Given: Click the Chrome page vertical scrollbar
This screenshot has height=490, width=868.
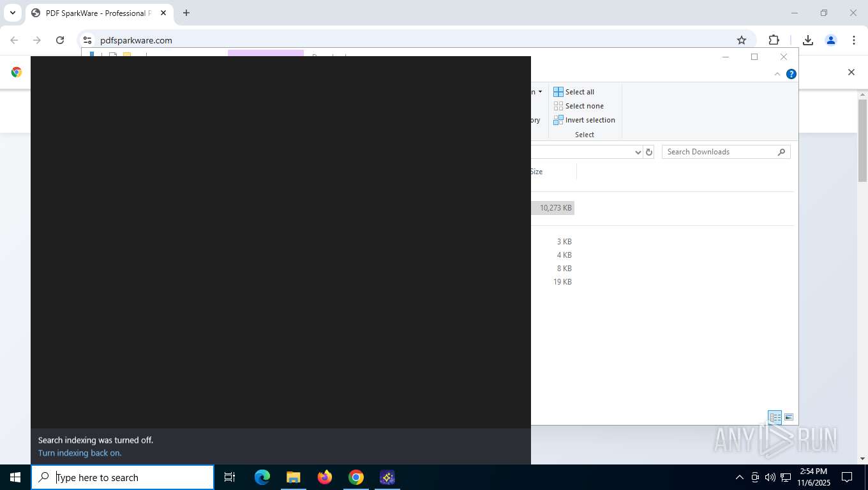Looking at the screenshot, I should click(862, 140).
